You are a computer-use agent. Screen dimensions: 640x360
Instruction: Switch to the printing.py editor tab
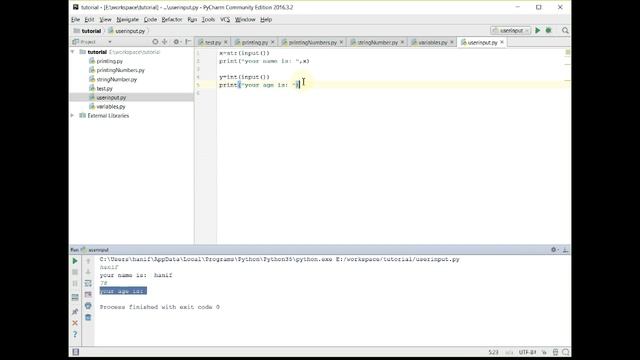[255, 42]
